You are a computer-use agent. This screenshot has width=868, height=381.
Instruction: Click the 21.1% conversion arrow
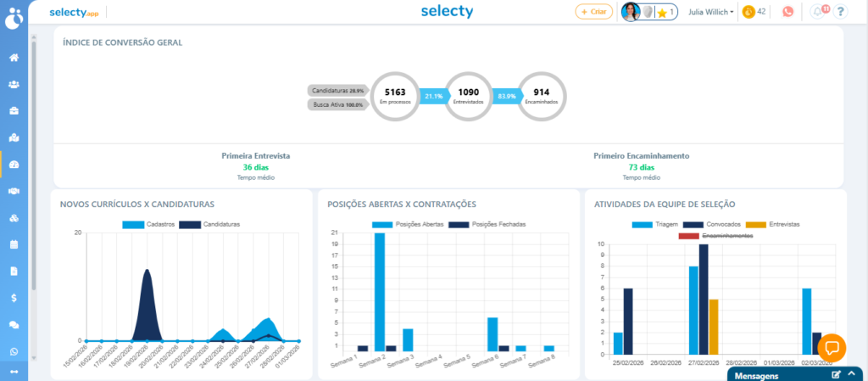[434, 96]
